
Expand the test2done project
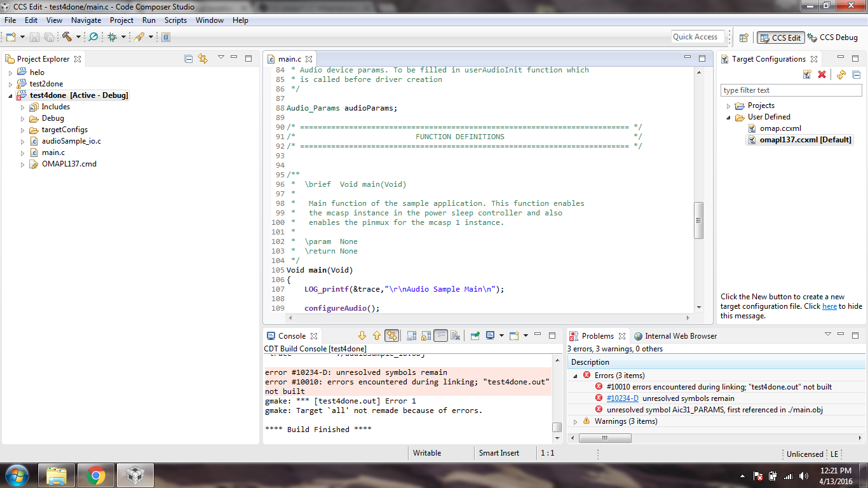(x=10, y=84)
